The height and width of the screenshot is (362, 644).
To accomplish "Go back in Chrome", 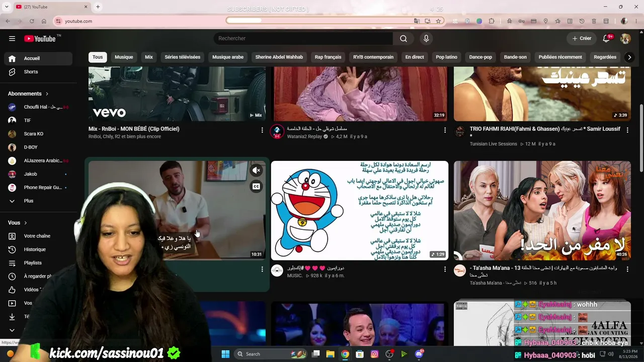I will point(8,21).
